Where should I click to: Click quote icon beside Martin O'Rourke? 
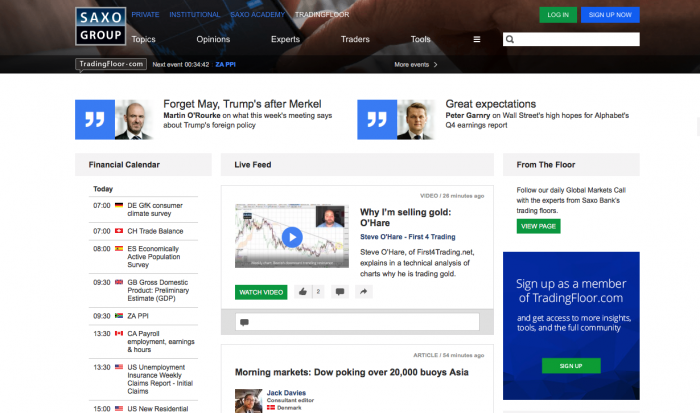tap(95, 120)
